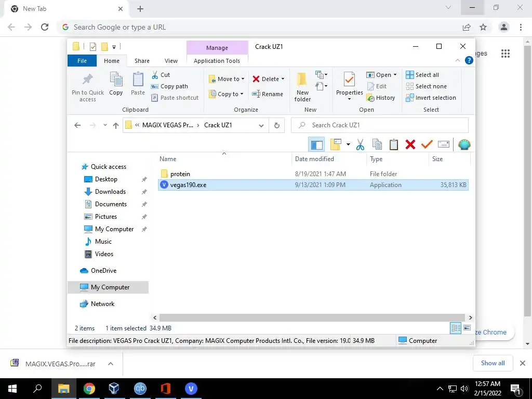Screen dimensions: 532x399
Task: Toggle the preview pane button
Action: click(316, 144)
